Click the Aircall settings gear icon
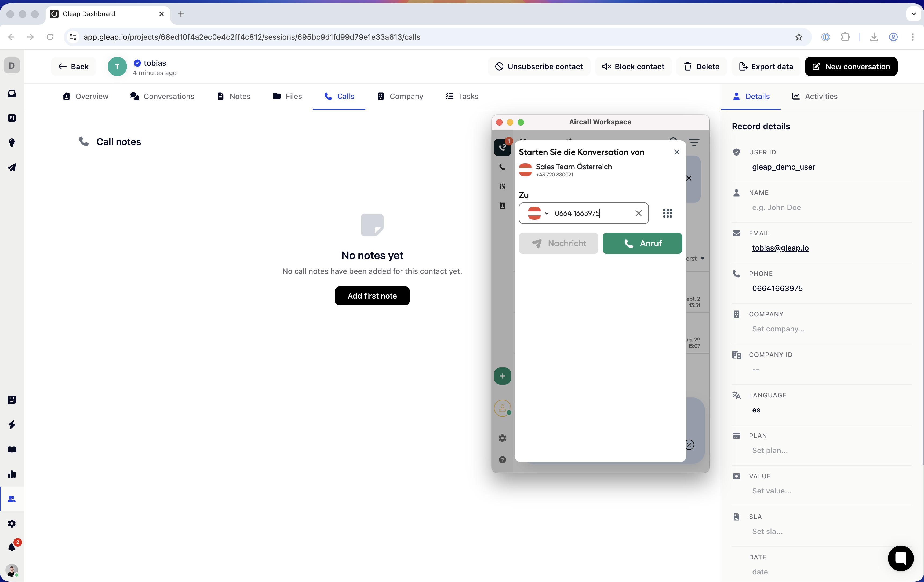Screen dimensions: 924x582 coord(502,438)
